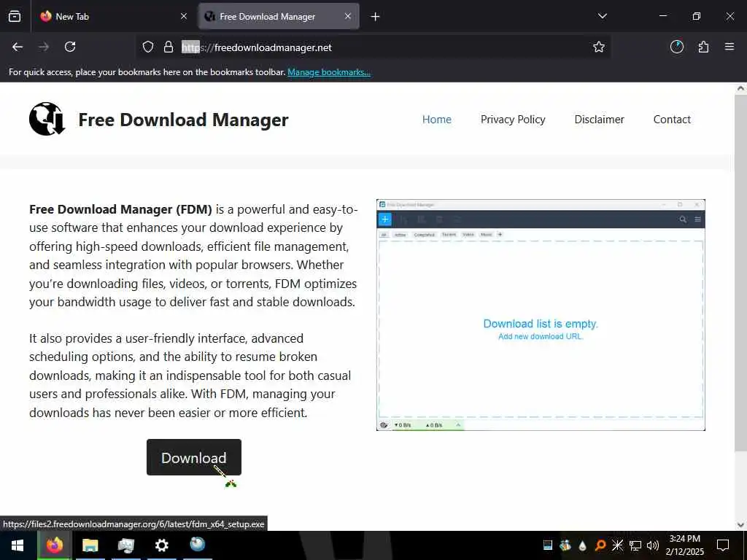Switch to the New Tab tab

[113, 16]
